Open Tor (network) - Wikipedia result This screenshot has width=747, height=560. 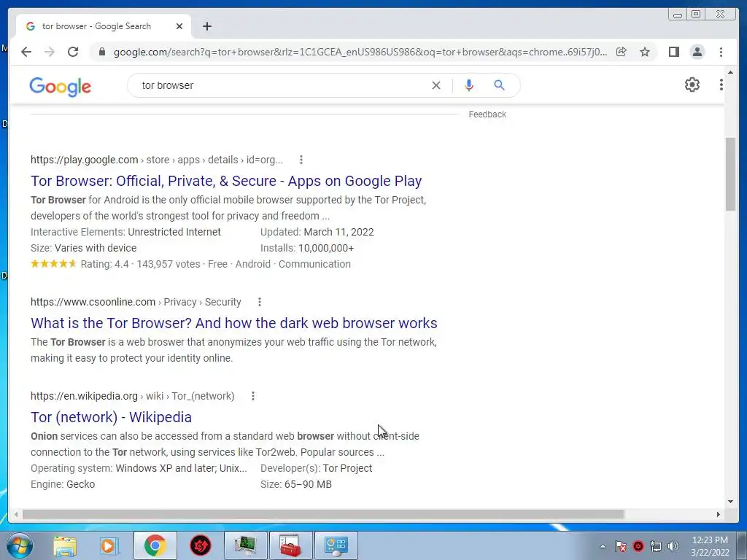point(111,417)
